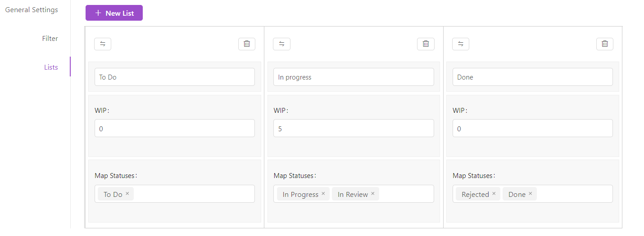Delete the In progress list with trash icon
The width and height of the screenshot is (644, 236).
[x=426, y=44]
